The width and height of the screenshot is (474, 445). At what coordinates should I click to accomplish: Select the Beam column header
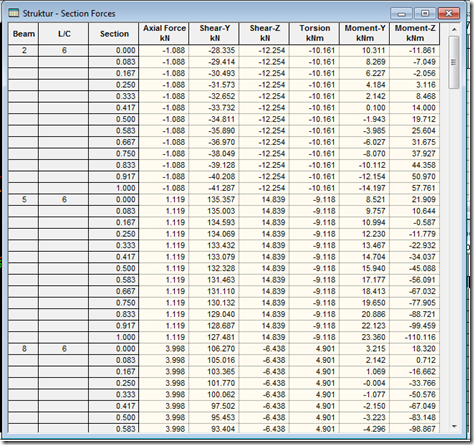(x=24, y=34)
